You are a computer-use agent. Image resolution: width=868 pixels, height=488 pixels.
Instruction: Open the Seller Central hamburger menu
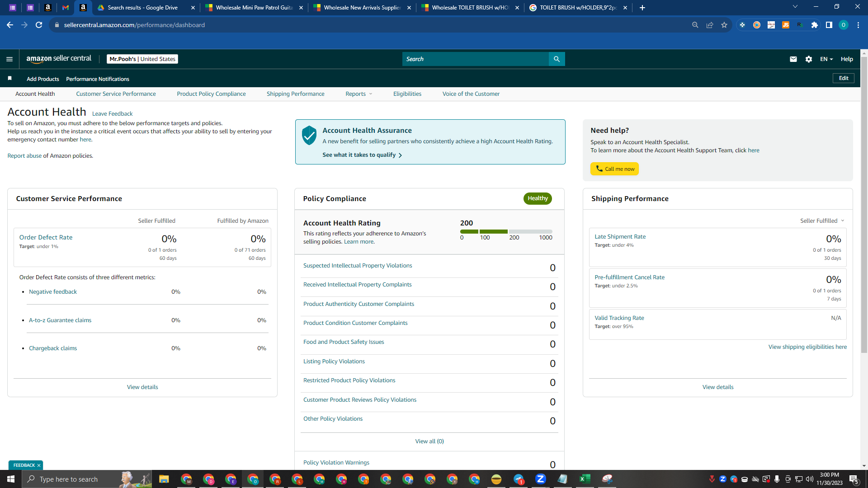point(9,59)
